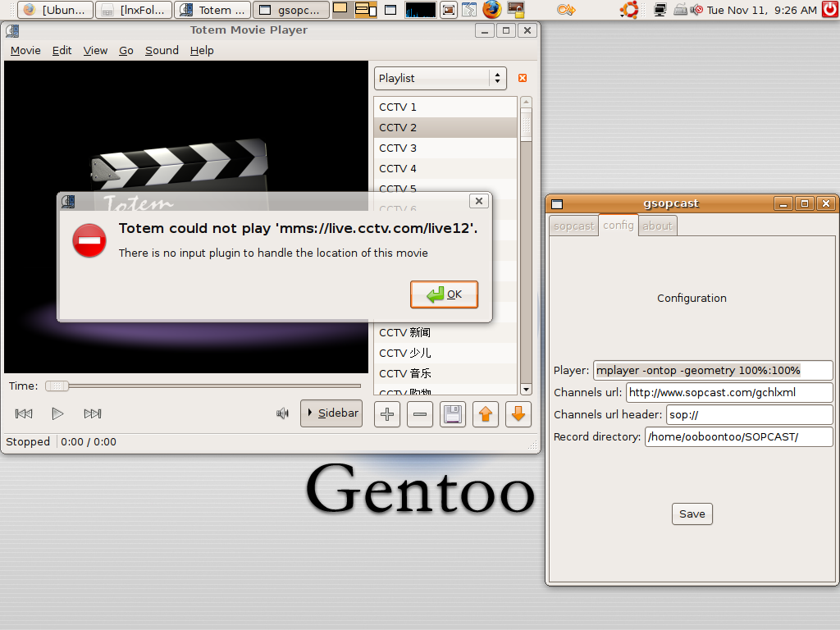
Task: Click the red power button icon
Action: (x=831, y=10)
